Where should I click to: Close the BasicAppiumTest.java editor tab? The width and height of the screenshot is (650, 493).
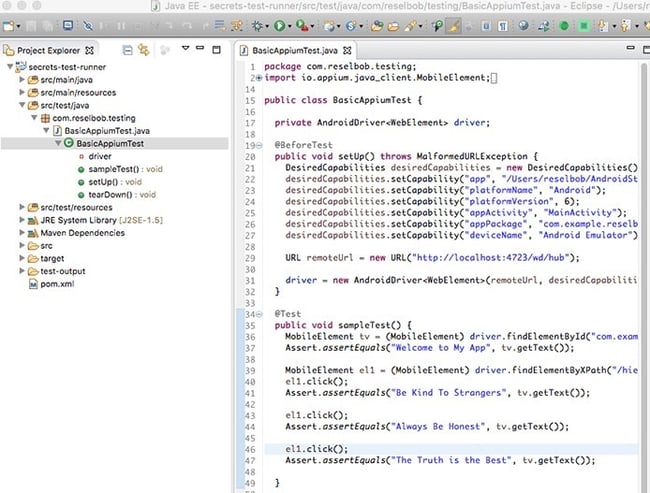(347, 51)
